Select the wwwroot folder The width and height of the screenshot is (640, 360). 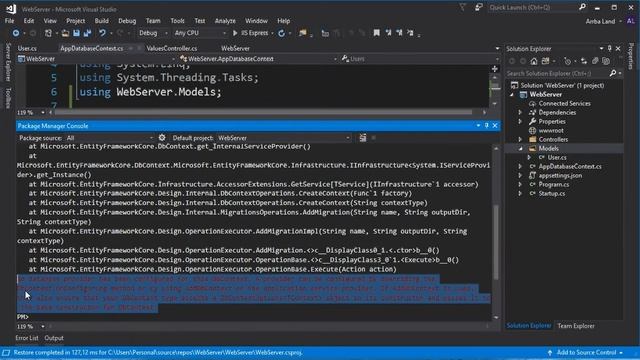pos(551,131)
